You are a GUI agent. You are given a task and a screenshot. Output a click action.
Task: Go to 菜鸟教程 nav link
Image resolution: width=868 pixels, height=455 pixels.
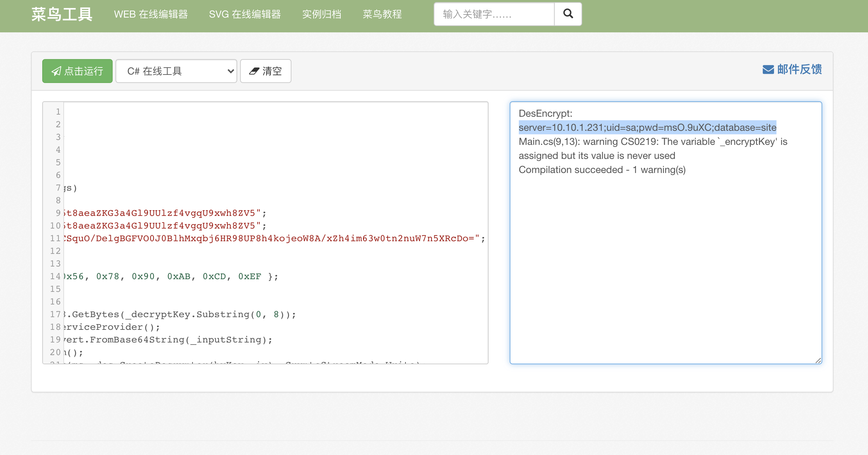[382, 14]
